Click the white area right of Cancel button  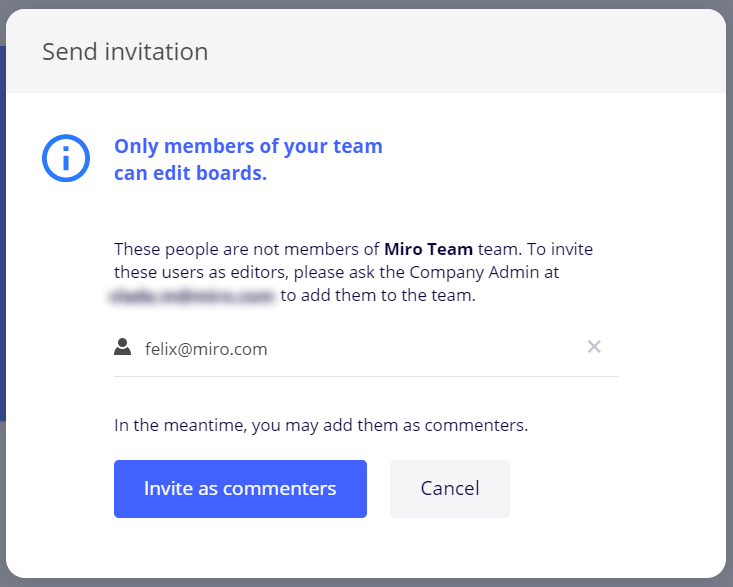coord(610,489)
